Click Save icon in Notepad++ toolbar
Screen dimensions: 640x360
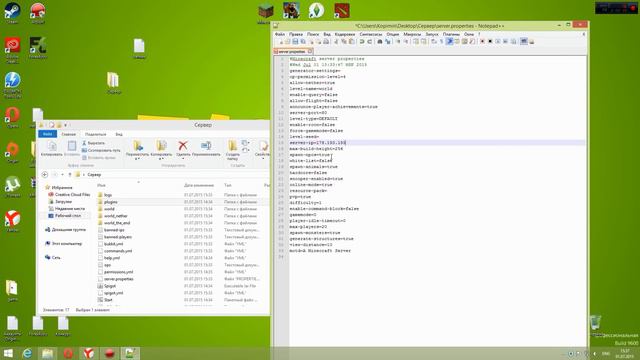click(x=295, y=42)
